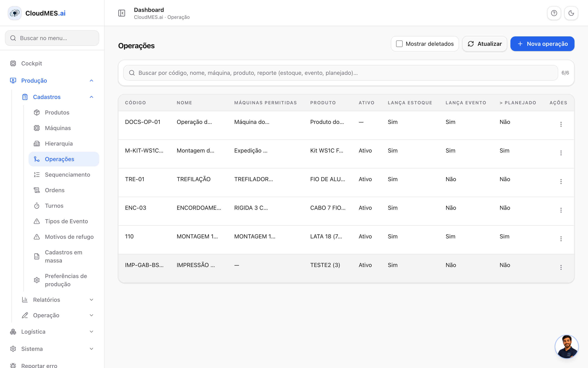
Task: Click the Cockpit chip icon
Action: pos(13,64)
